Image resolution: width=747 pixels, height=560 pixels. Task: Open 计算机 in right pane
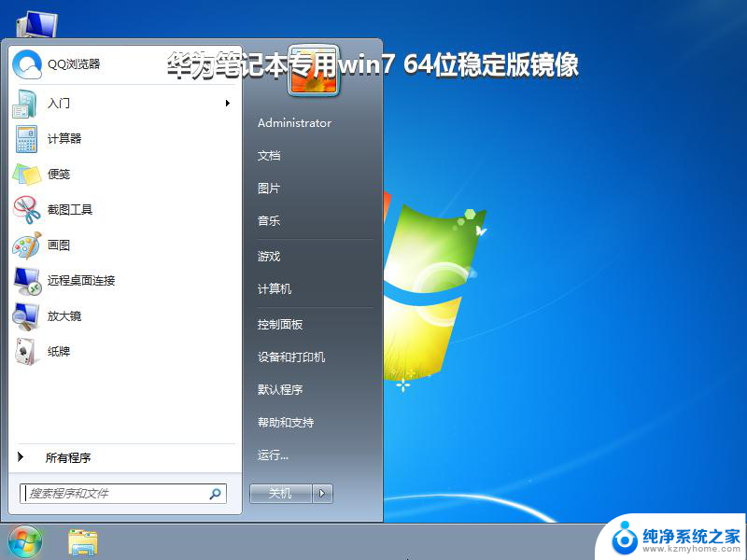(275, 289)
